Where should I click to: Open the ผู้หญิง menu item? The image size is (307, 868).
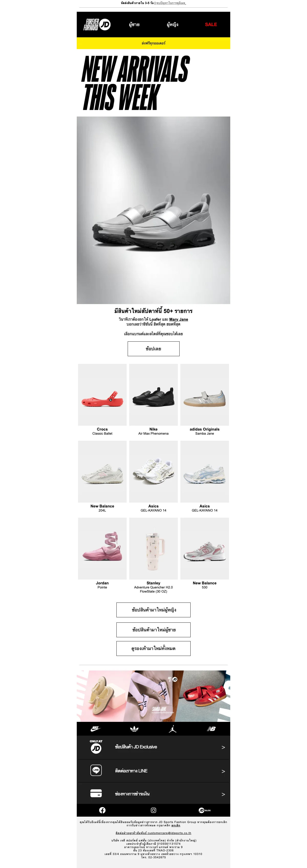coord(173,25)
